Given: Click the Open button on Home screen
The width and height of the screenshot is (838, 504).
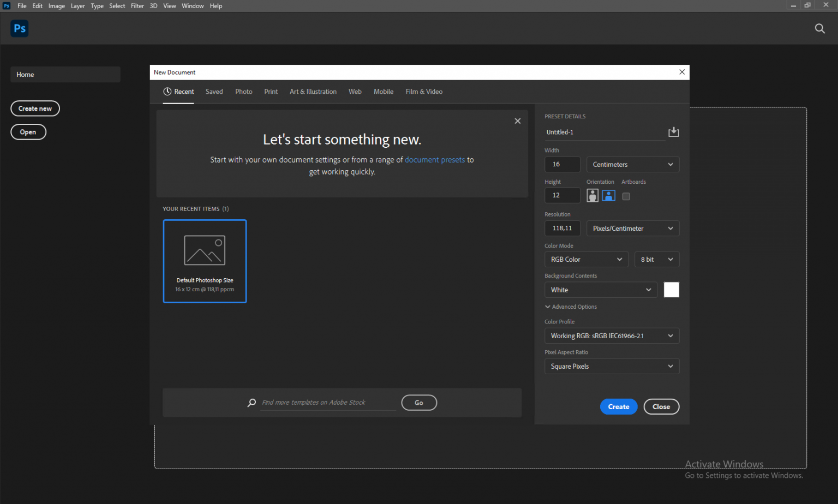Looking at the screenshot, I should (x=28, y=132).
